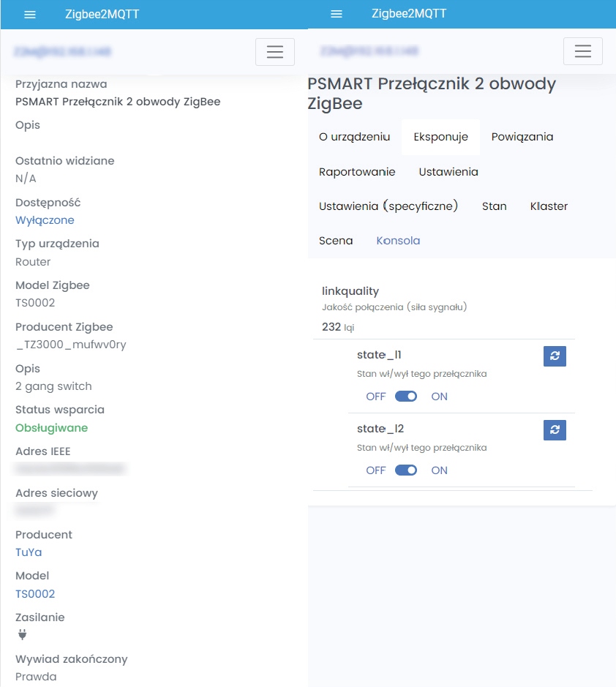Switch to the Powiązania tab
This screenshot has height=687, width=616.
[x=522, y=137]
